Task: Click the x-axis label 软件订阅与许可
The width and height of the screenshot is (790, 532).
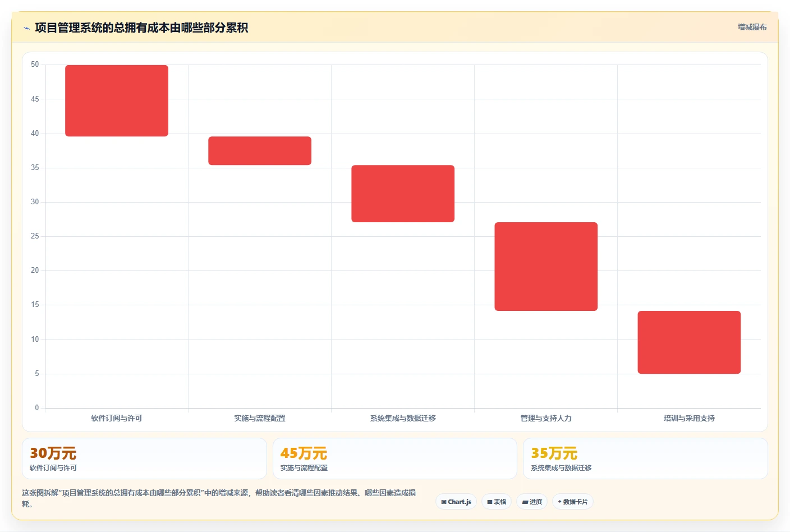Action: coord(117,418)
